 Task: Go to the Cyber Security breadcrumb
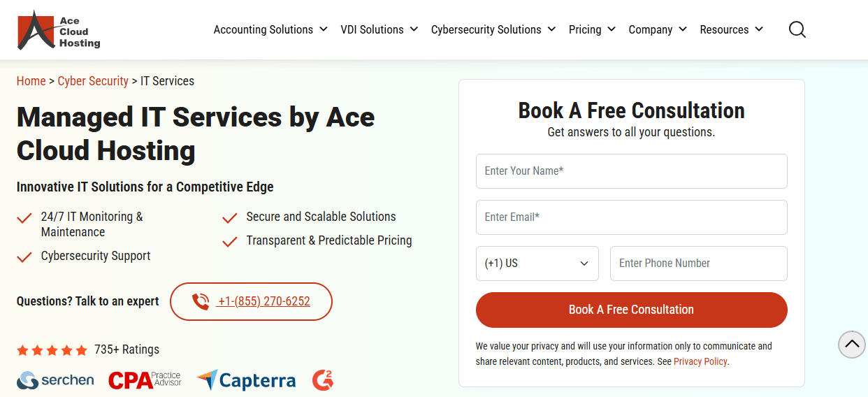[x=93, y=81]
